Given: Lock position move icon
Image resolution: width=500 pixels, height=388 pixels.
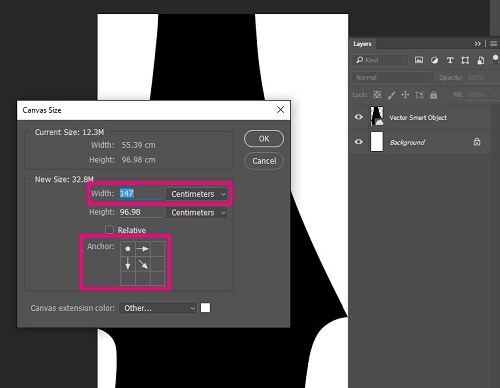Looking at the screenshot, I should [405, 95].
